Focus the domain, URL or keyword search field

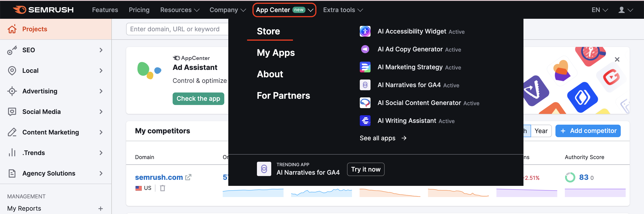tap(177, 29)
